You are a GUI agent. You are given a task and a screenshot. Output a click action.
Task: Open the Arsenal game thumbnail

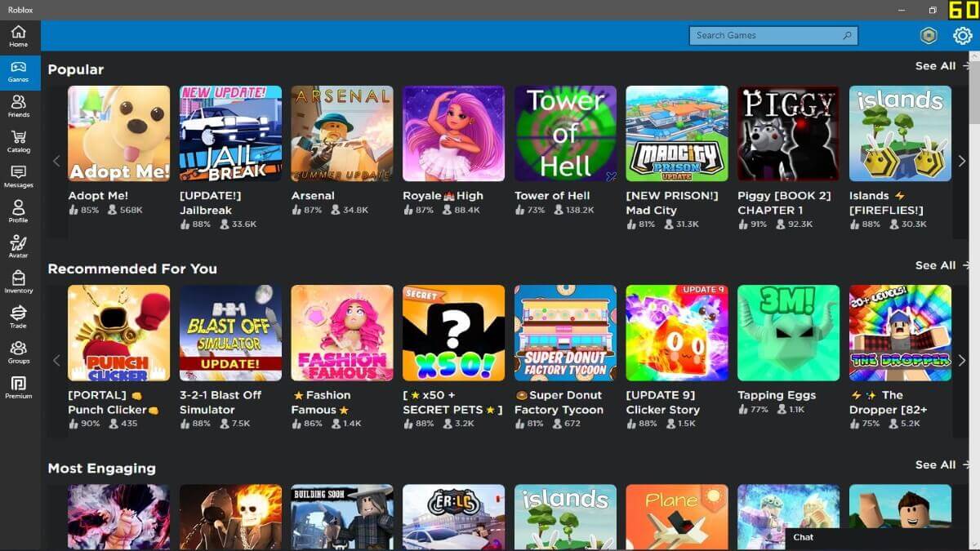pos(342,134)
